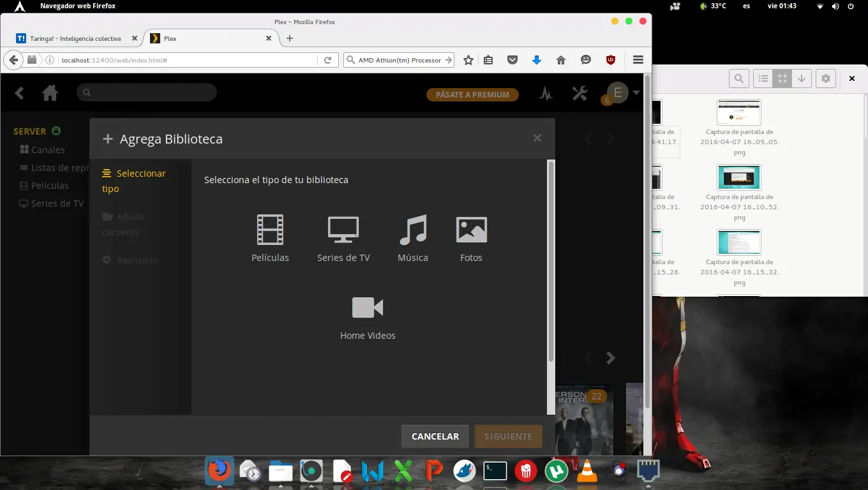Open Películas in the server sidebar
Viewport: 868px width, 490px height.
click(x=44, y=186)
